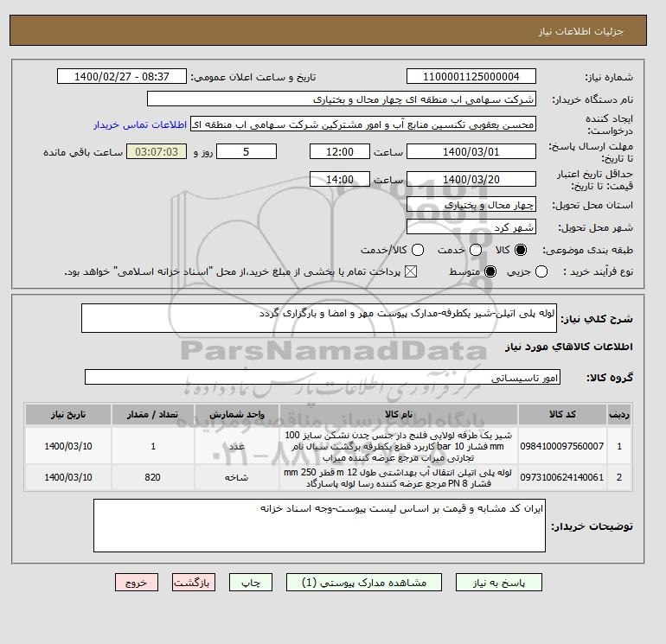
Task: Select the خدمت radio button
Action: 476,250
